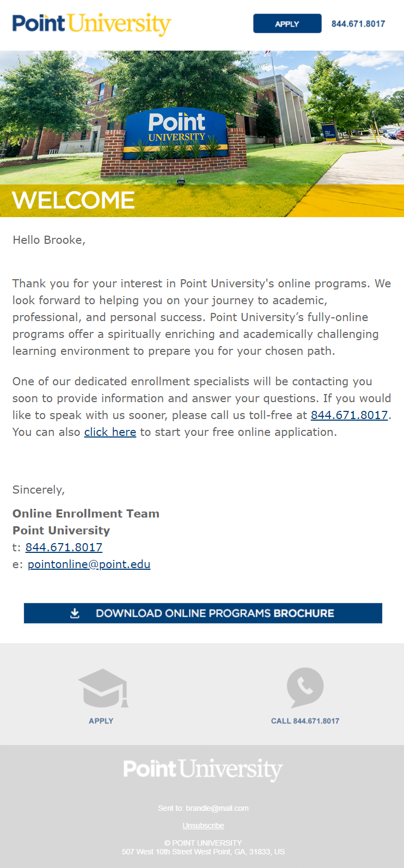This screenshot has width=404, height=868.
Task: Click the Point University header logo
Action: 91,24
